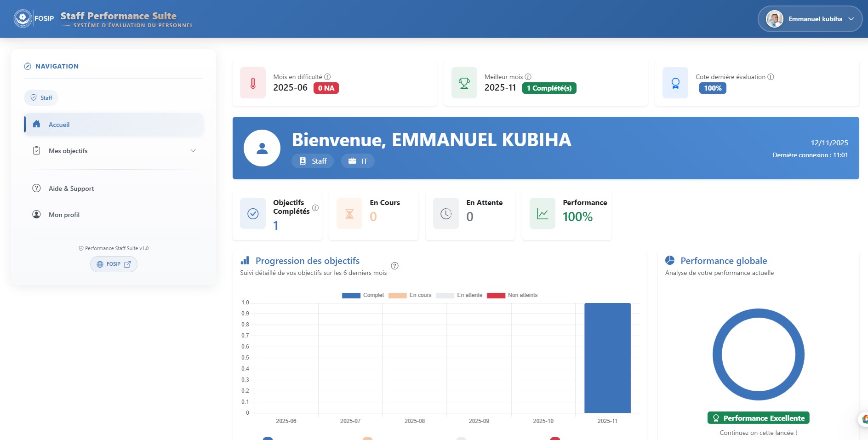Image resolution: width=868 pixels, height=440 pixels.
Task: Show info for Cote dernière évaluation
Action: tap(771, 77)
